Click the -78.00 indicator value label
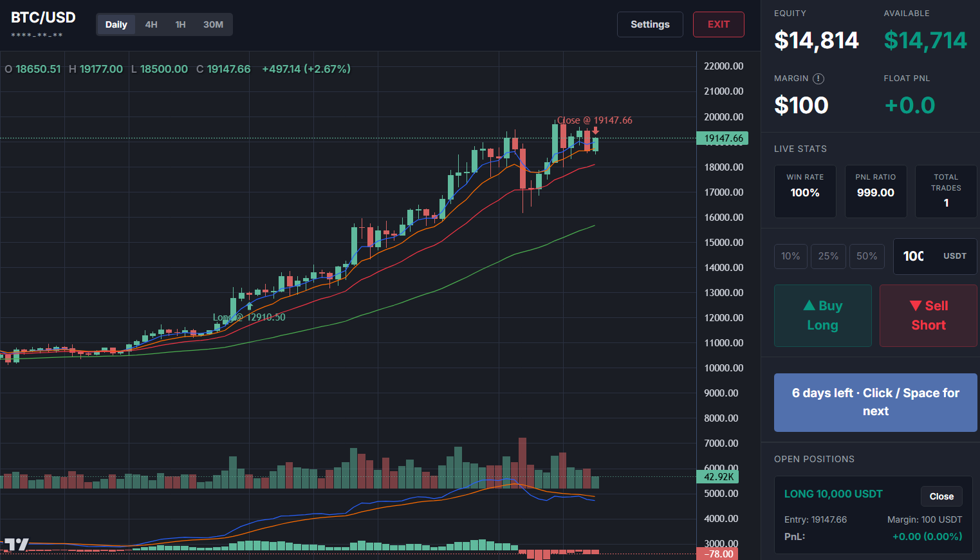Viewport: 980px width, 560px height. [717, 554]
